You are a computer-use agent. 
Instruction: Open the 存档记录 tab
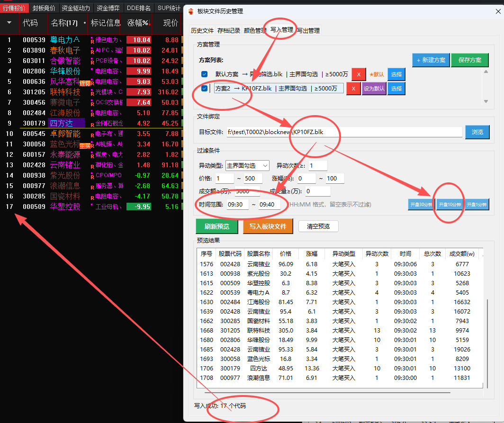[x=228, y=30]
